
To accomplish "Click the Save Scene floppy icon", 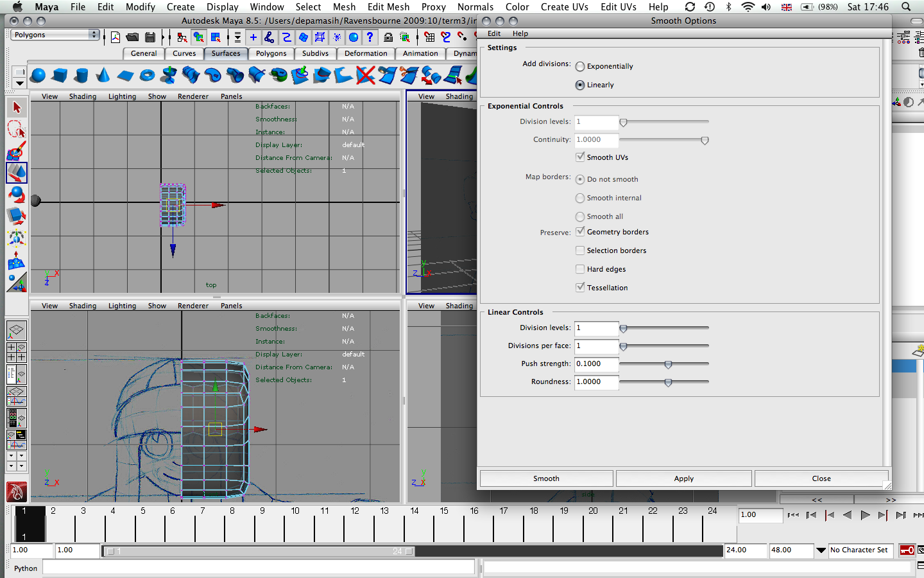I will coord(150,37).
